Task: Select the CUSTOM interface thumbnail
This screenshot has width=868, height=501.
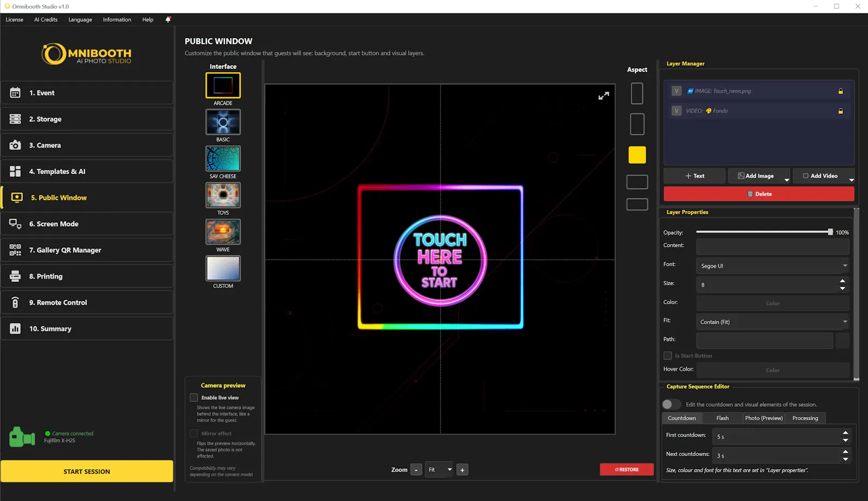Action: (x=223, y=268)
